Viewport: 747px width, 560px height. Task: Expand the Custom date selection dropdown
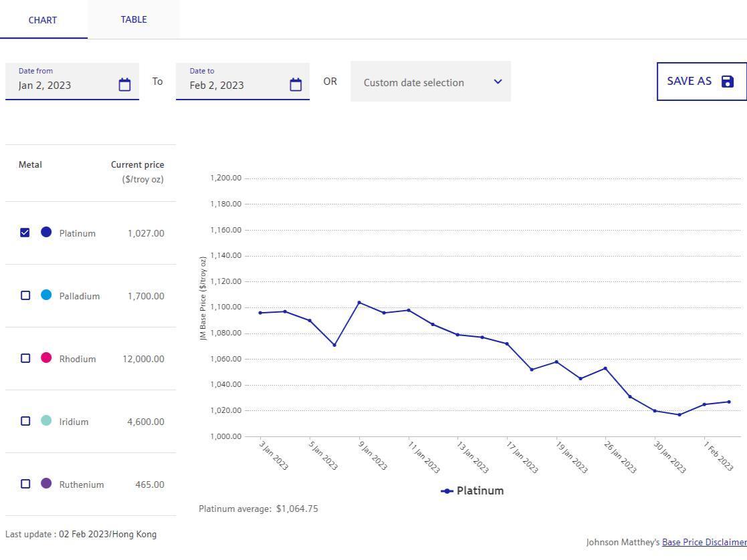pos(421,82)
